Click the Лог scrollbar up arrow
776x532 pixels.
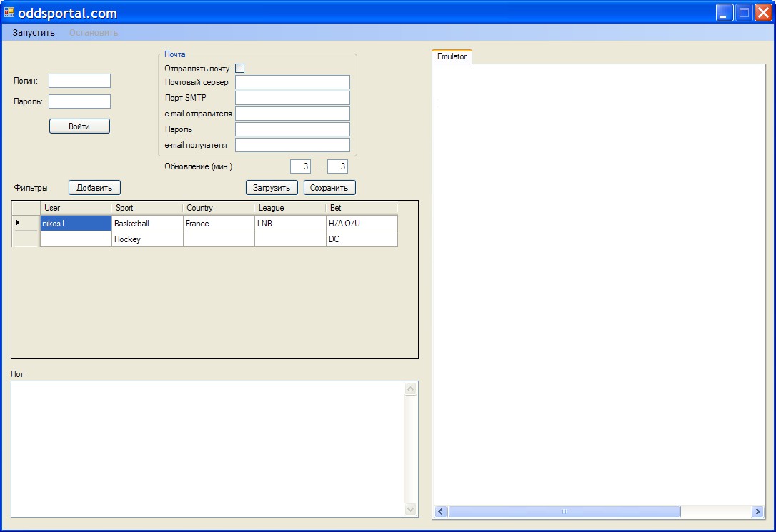coord(410,389)
